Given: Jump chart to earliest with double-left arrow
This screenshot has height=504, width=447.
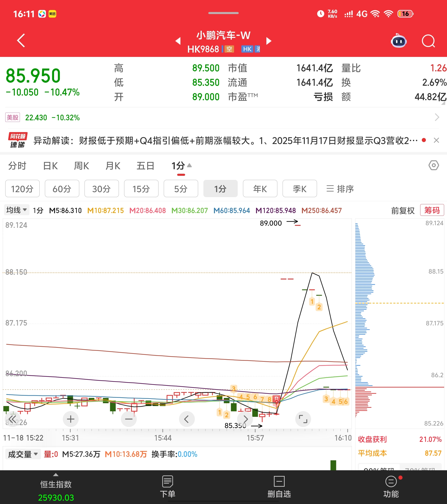Looking at the screenshot, I should tap(12, 419).
